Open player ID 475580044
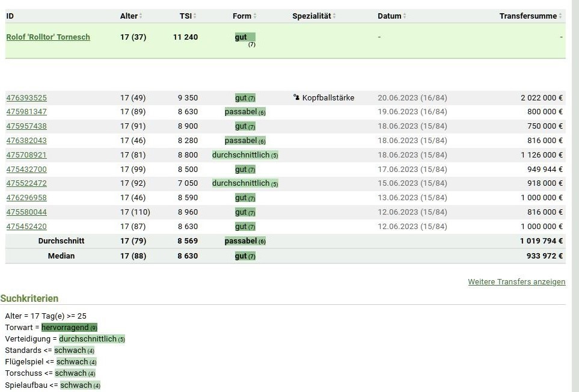This screenshot has width=579, height=392. click(26, 212)
